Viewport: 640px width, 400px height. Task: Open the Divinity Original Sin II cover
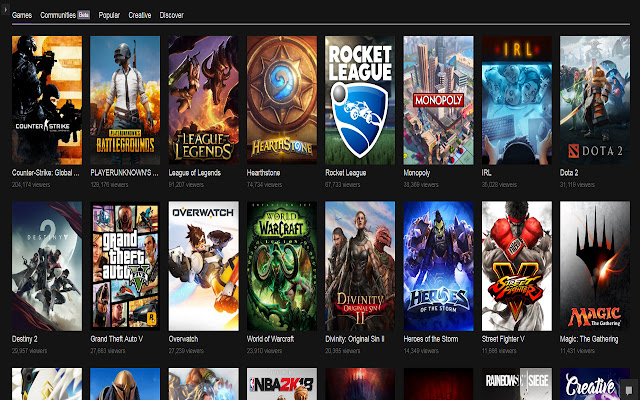click(360, 266)
